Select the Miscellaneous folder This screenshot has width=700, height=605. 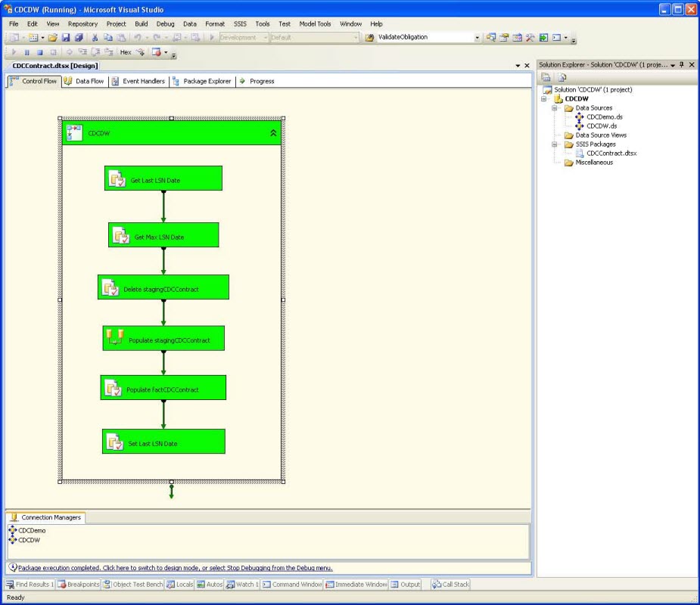(589, 163)
